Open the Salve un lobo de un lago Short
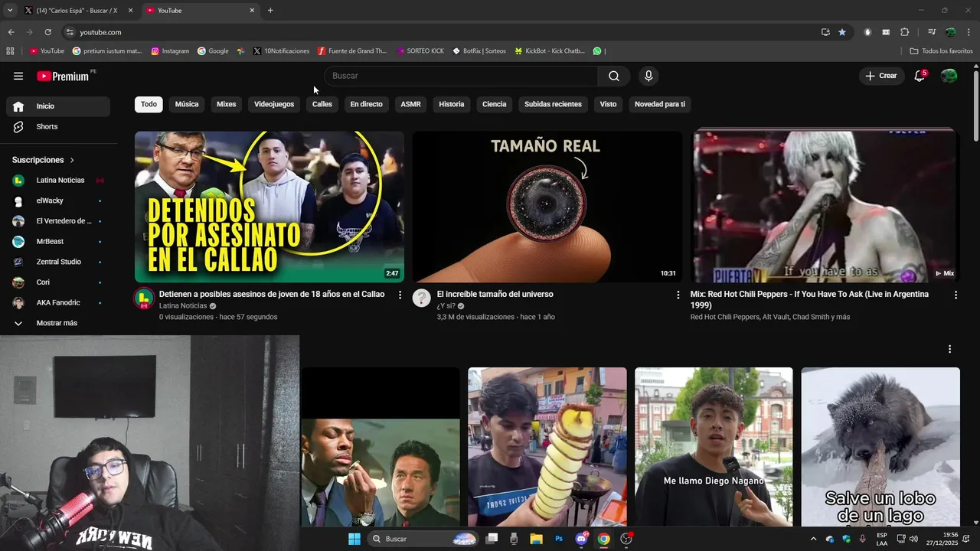This screenshot has width=980, height=551. click(880, 447)
